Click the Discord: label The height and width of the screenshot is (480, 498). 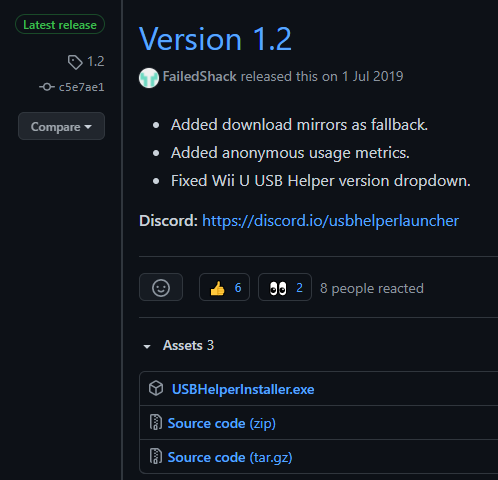pyautogui.click(x=169, y=221)
